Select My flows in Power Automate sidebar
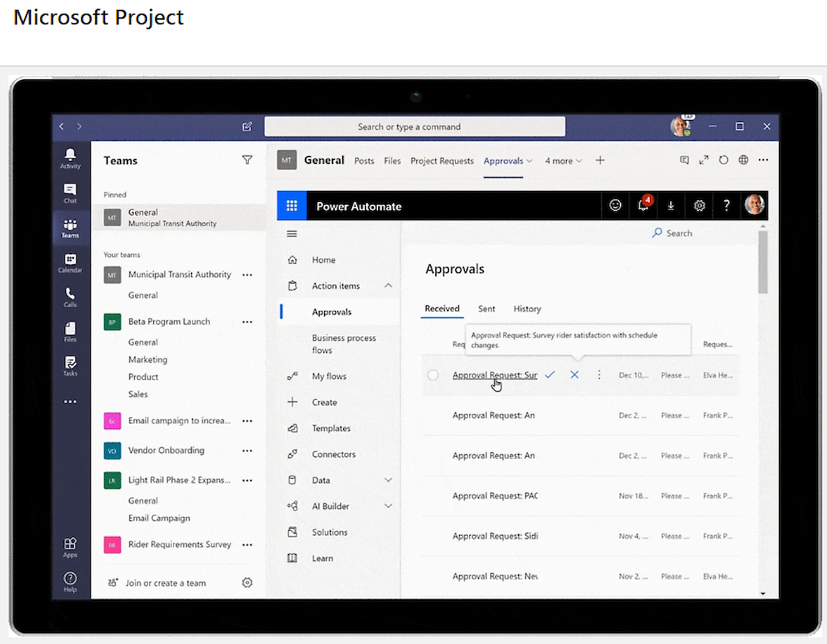 tap(329, 376)
